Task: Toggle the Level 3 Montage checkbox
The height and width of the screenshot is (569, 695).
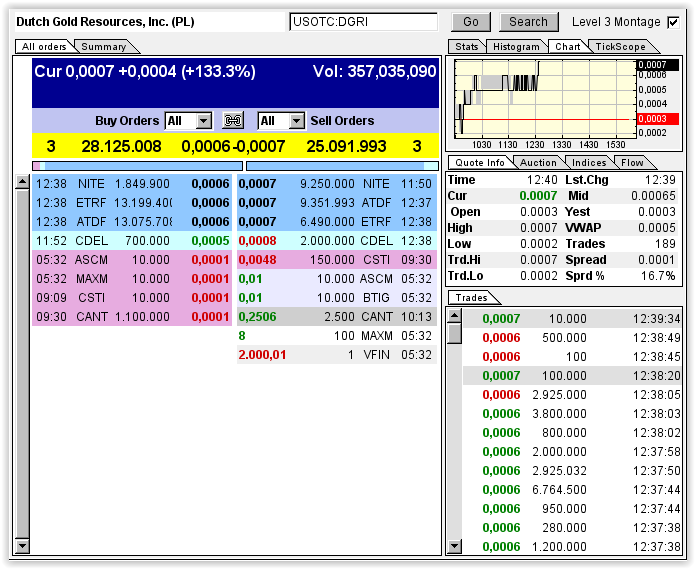Action: pos(673,22)
